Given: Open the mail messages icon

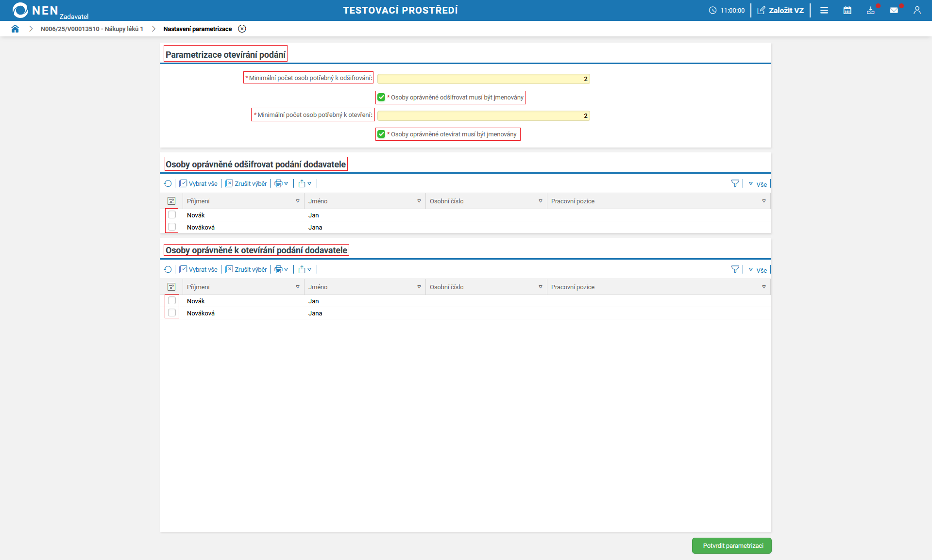Looking at the screenshot, I should click(x=894, y=10).
